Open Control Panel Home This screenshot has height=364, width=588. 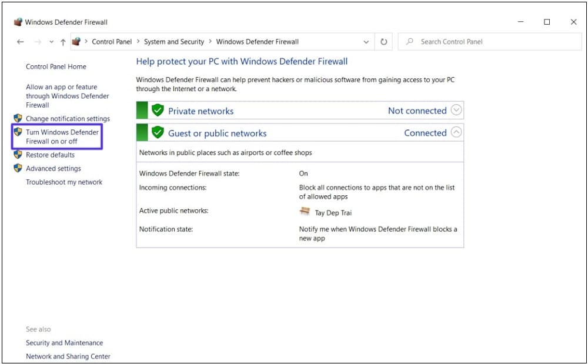pyautogui.click(x=56, y=66)
